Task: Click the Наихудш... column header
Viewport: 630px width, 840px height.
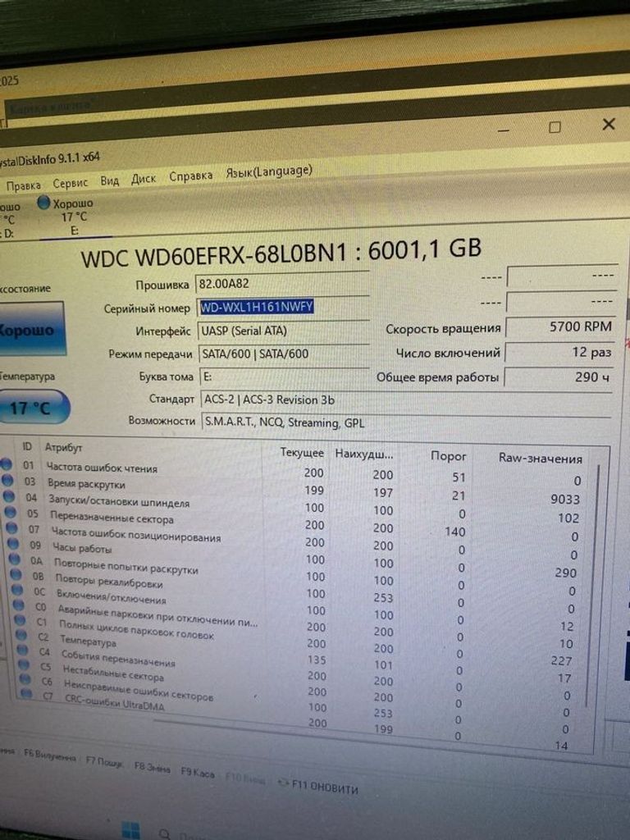Action: pos(364,454)
